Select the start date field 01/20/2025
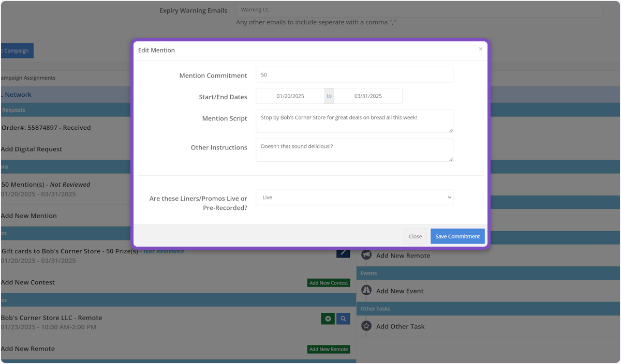The height and width of the screenshot is (364, 621). pos(290,96)
